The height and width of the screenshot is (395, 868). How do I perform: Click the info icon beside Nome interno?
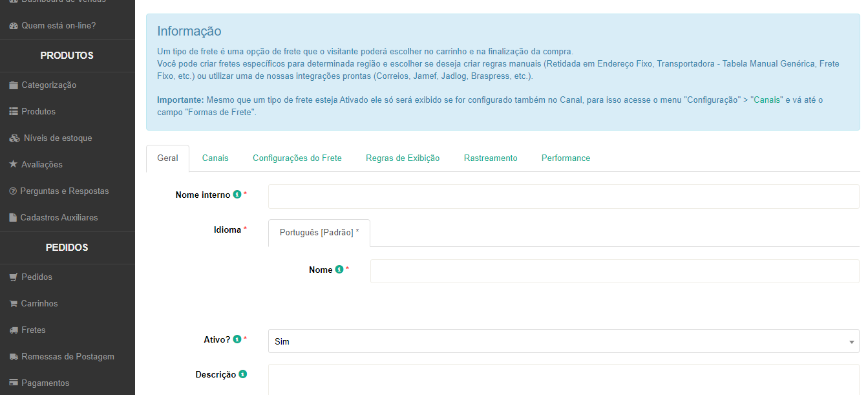pyautogui.click(x=237, y=195)
